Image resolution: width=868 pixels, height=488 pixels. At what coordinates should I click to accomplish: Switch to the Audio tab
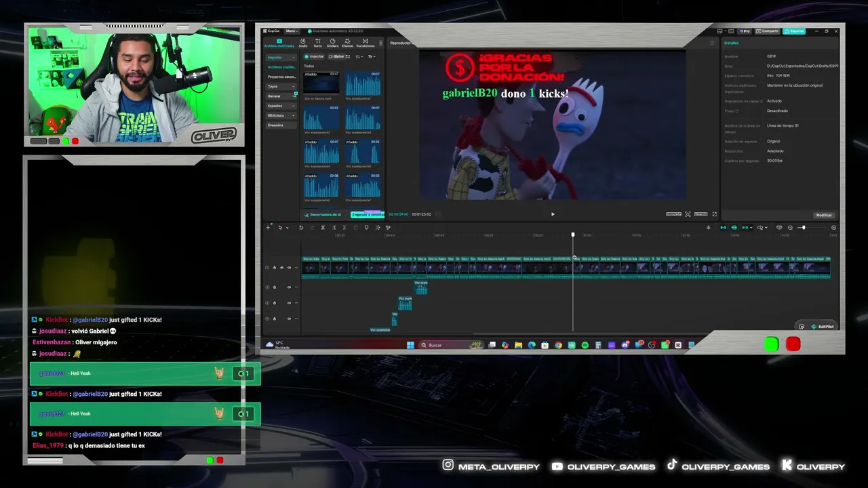coord(303,43)
